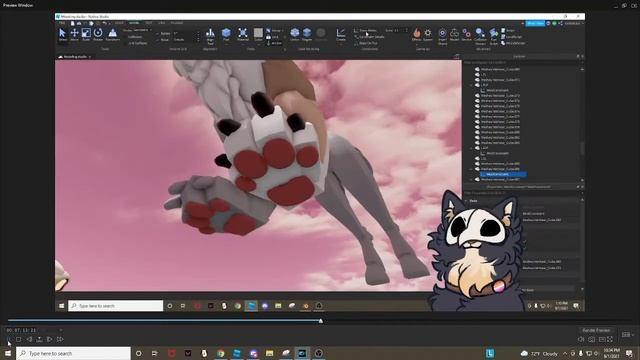Select the highlighted row in Explorer tree
This screenshot has height=360, width=640.
[503, 174]
